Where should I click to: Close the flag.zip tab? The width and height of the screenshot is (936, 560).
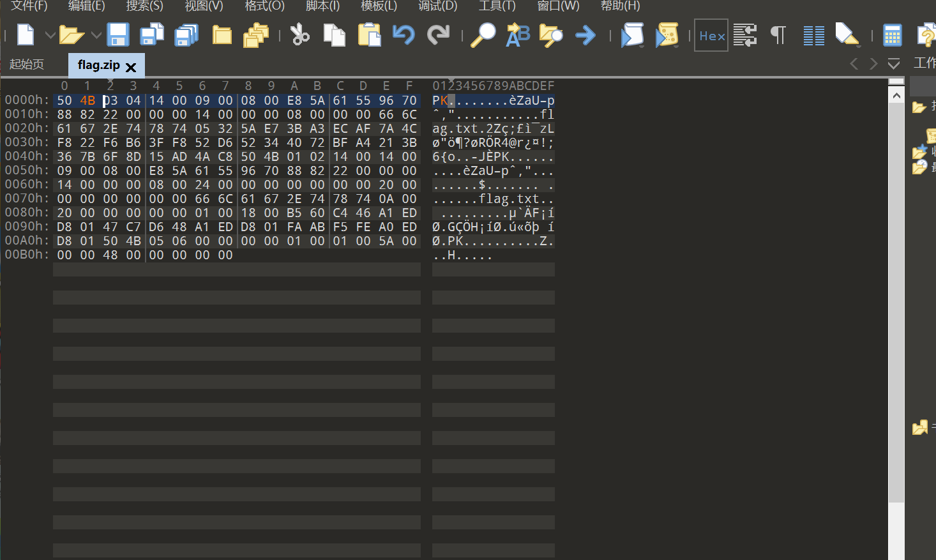(131, 67)
